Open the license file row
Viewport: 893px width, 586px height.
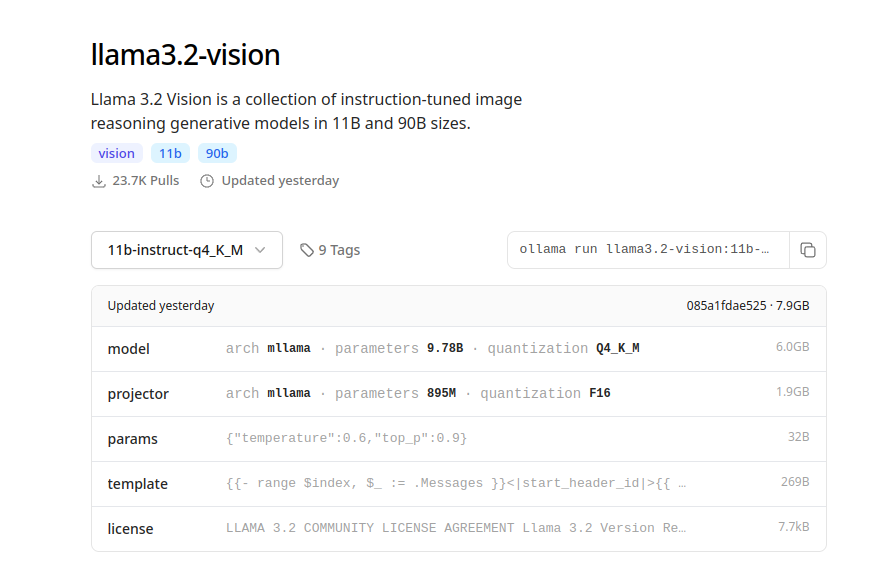131,529
